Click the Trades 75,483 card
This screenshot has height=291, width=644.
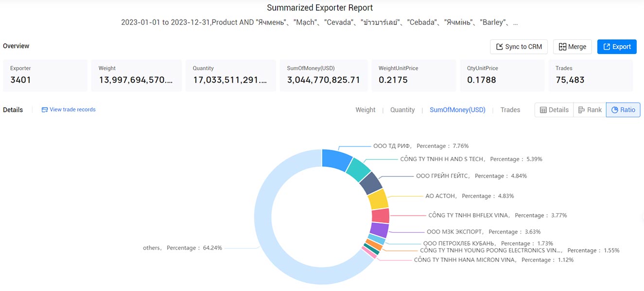pyautogui.click(x=591, y=75)
